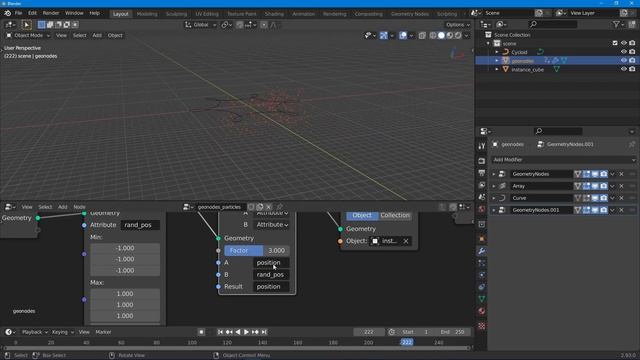Expand Curve modifier panel
The height and width of the screenshot is (360, 640).
[494, 198]
